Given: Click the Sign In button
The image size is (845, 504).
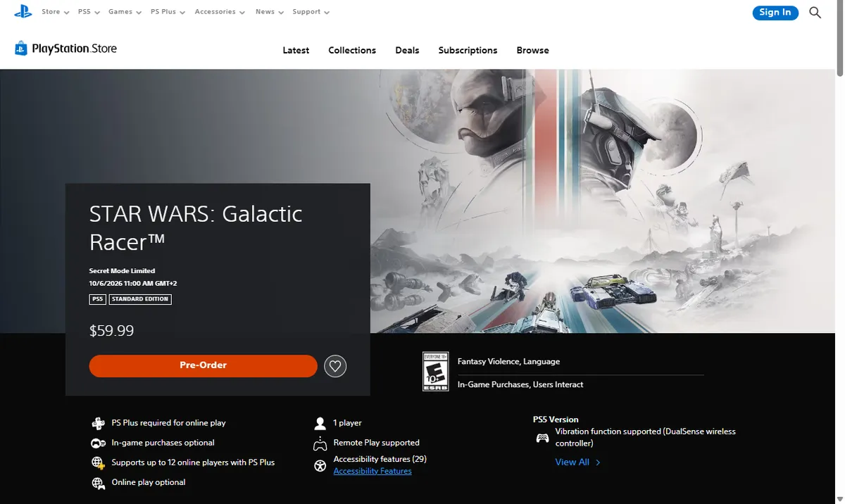Looking at the screenshot, I should 775,12.
